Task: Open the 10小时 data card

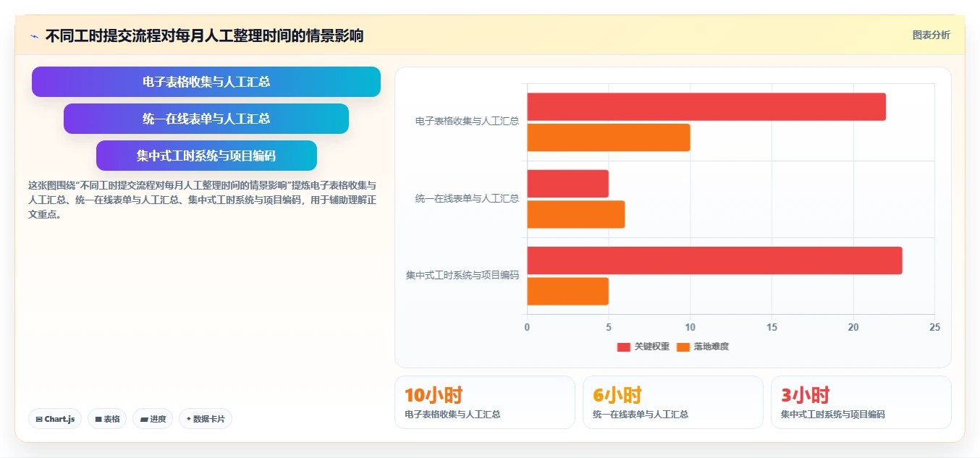Action: click(485, 402)
